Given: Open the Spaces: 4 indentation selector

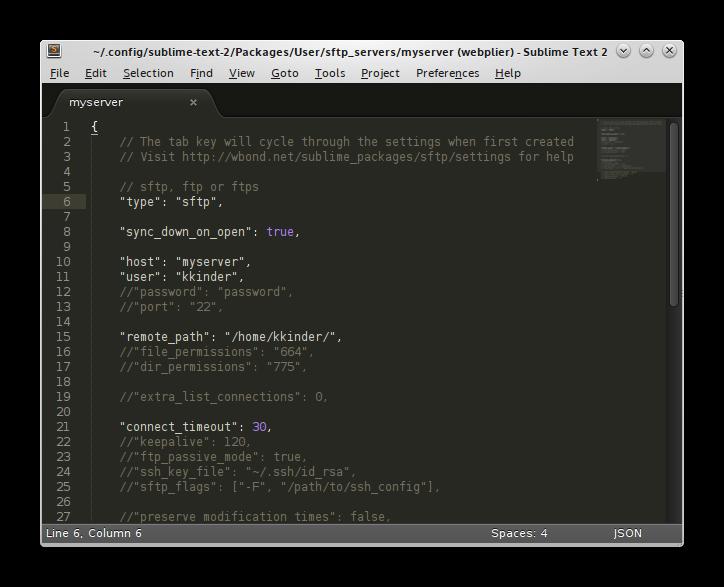Looking at the screenshot, I should 518,534.
